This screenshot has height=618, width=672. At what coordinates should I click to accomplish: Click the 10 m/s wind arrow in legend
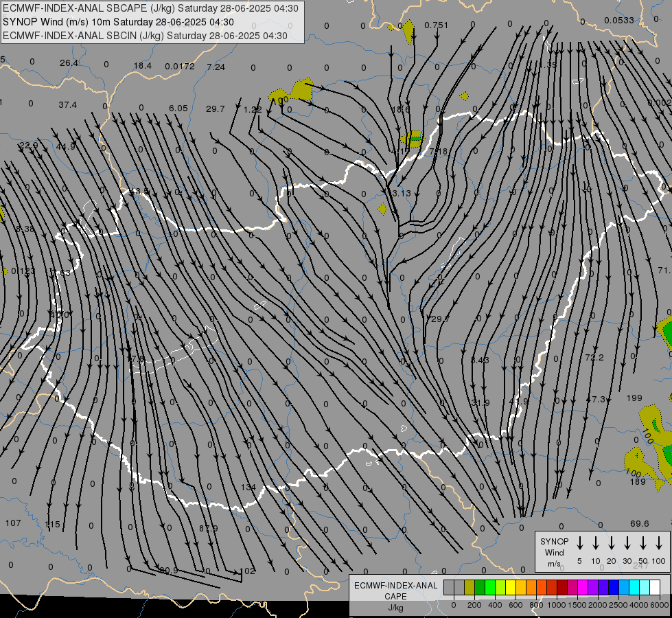click(x=595, y=543)
